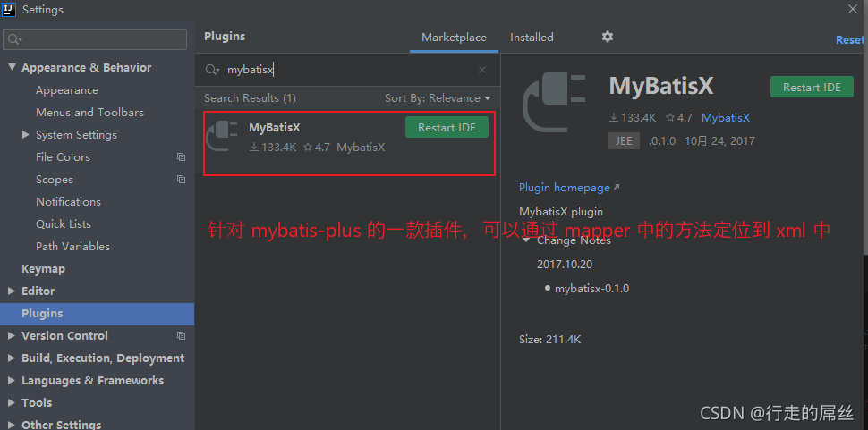Open the Keymap settings page
This screenshot has height=430, width=868.
[x=43, y=268]
